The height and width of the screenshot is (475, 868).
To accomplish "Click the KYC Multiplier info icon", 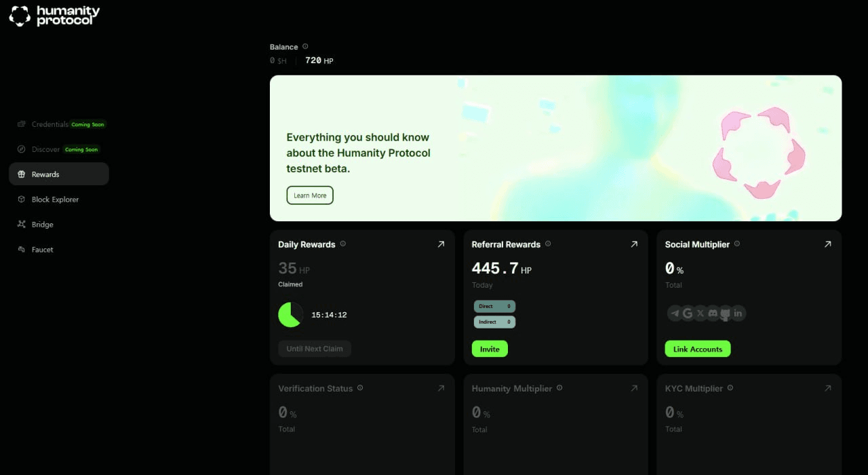I will [x=730, y=388].
